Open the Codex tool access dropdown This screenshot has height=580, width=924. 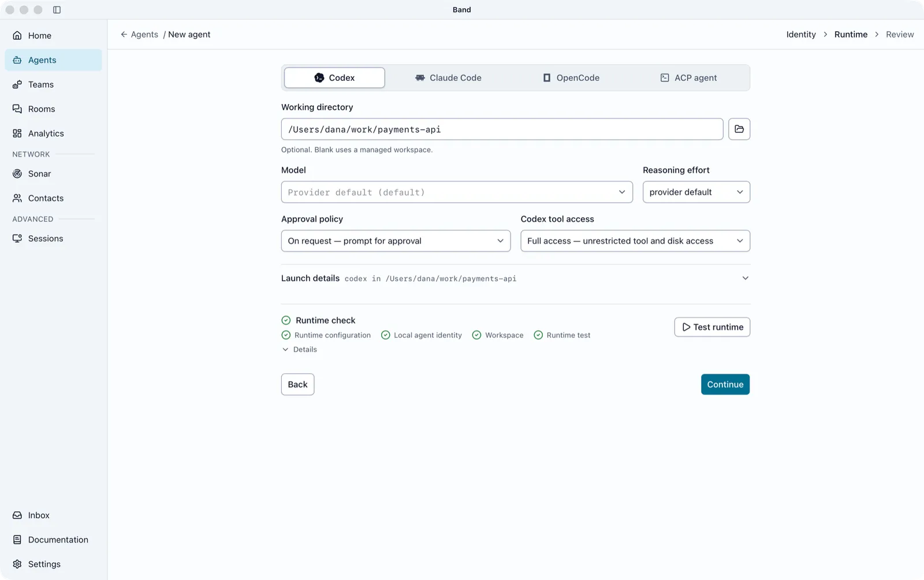click(x=635, y=241)
